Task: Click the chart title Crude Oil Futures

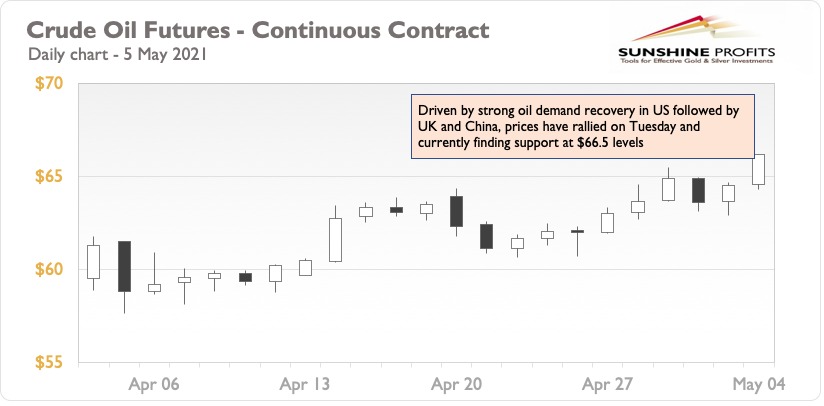Action: [258, 30]
